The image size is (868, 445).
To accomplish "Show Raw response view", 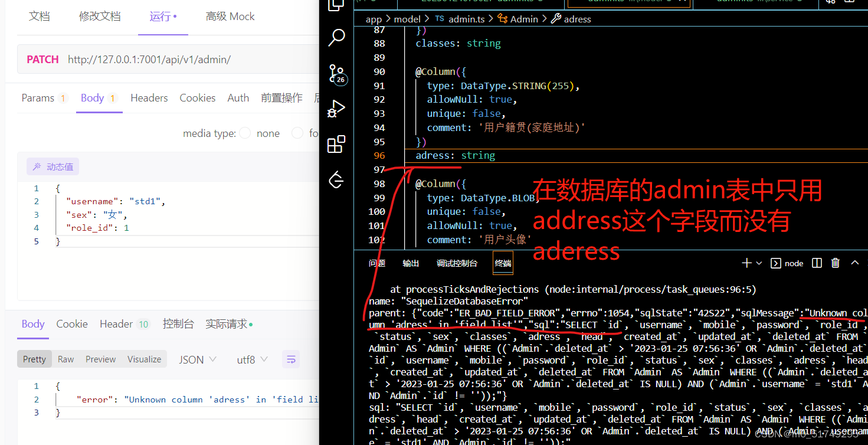I will 65,359.
